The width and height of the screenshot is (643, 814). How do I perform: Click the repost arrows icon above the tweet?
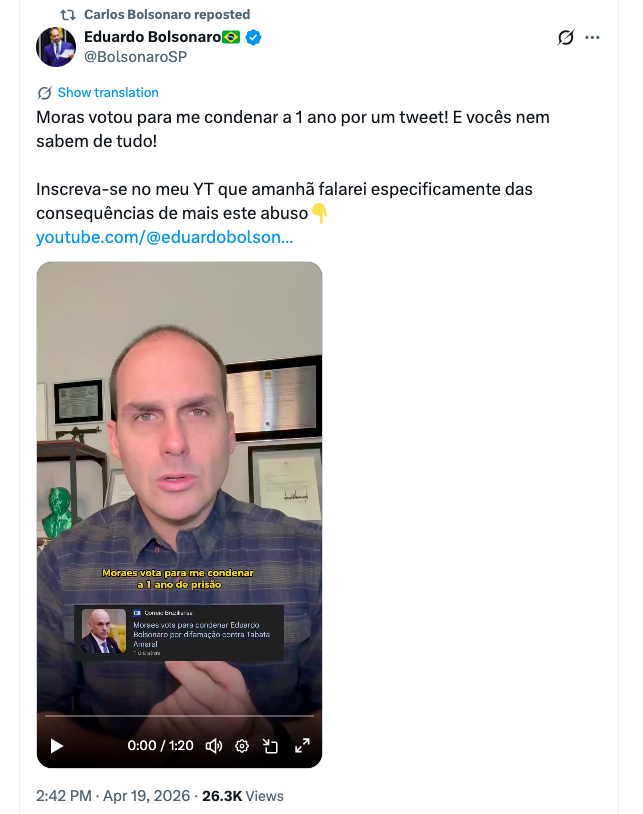point(69,15)
